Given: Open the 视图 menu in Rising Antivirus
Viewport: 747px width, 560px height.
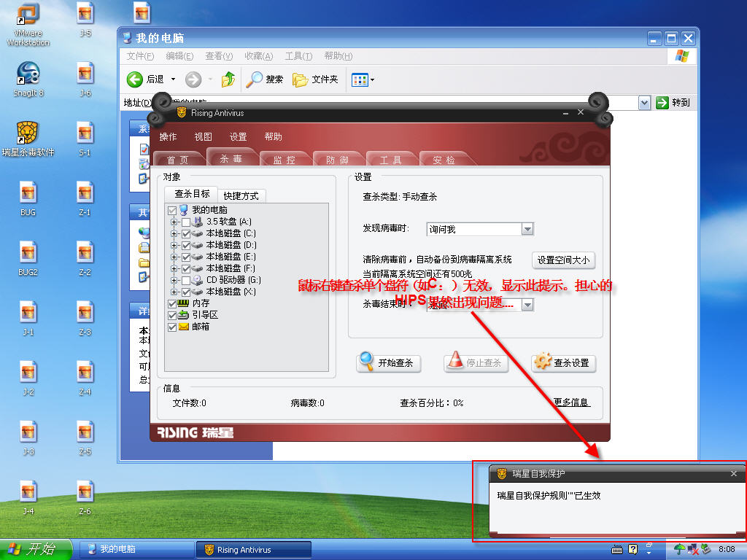Looking at the screenshot, I should 203,136.
